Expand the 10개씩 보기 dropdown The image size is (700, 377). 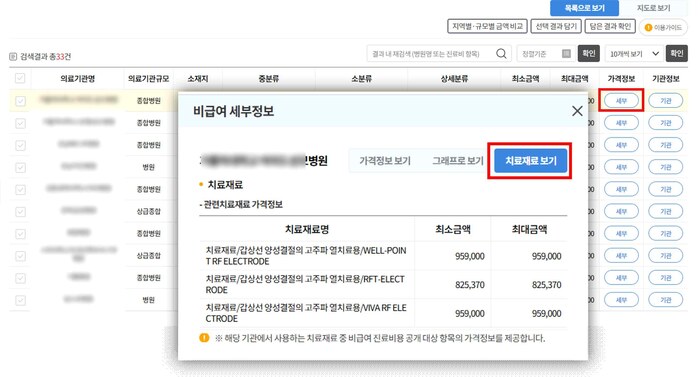634,54
